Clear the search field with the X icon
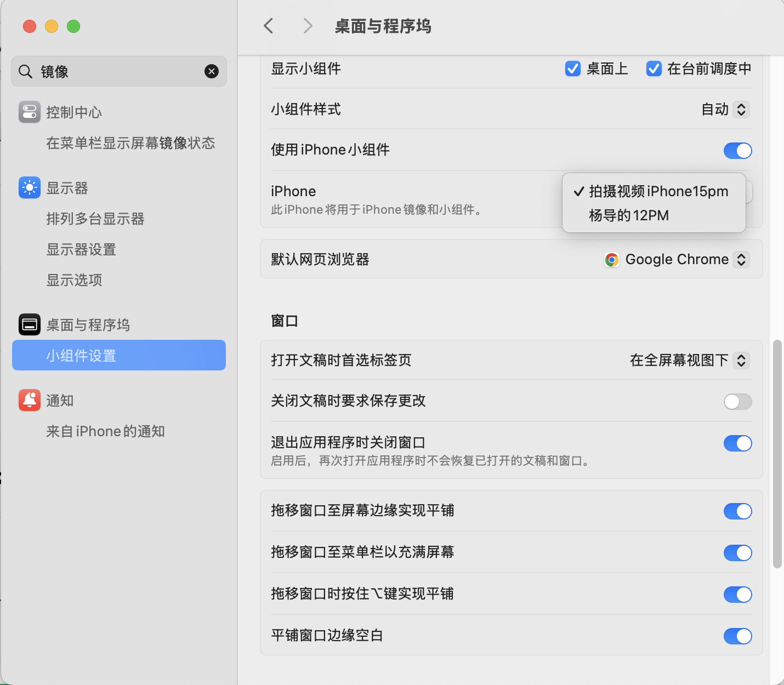 coord(212,71)
